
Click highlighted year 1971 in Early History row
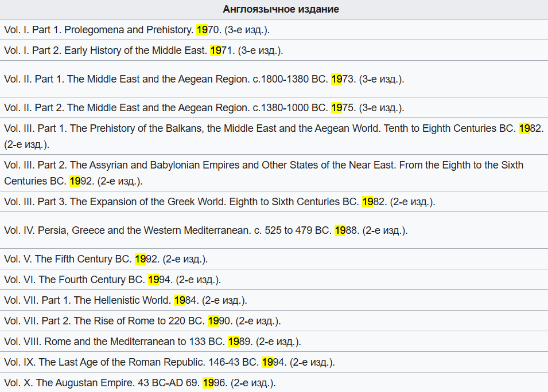point(221,50)
